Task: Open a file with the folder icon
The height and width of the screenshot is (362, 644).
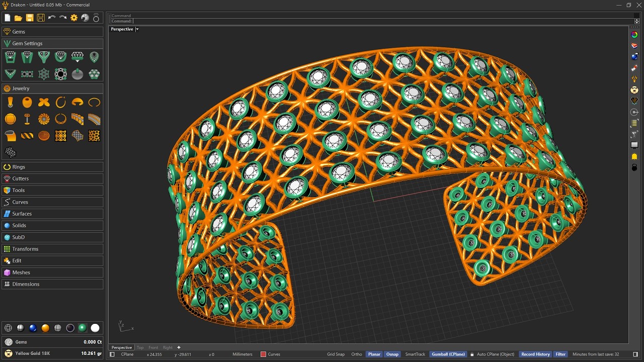Action: [18, 18]
